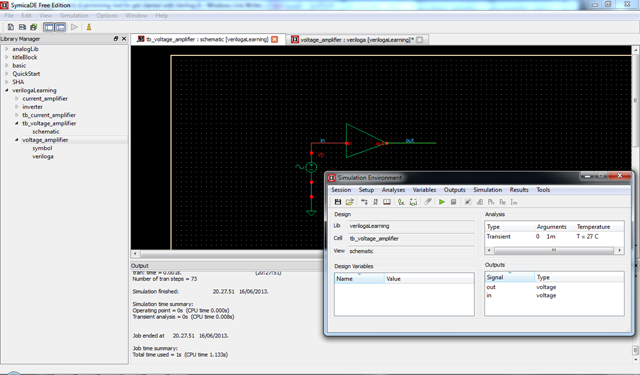
Task: Click the plot outputs icon in Simulation toolbar
Action: click(468, 202)
